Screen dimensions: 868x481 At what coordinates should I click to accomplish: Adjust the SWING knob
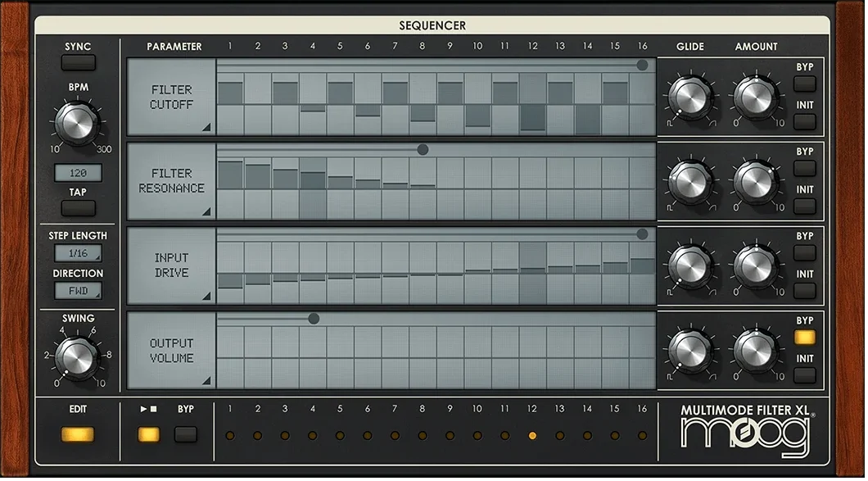point(78,358)
